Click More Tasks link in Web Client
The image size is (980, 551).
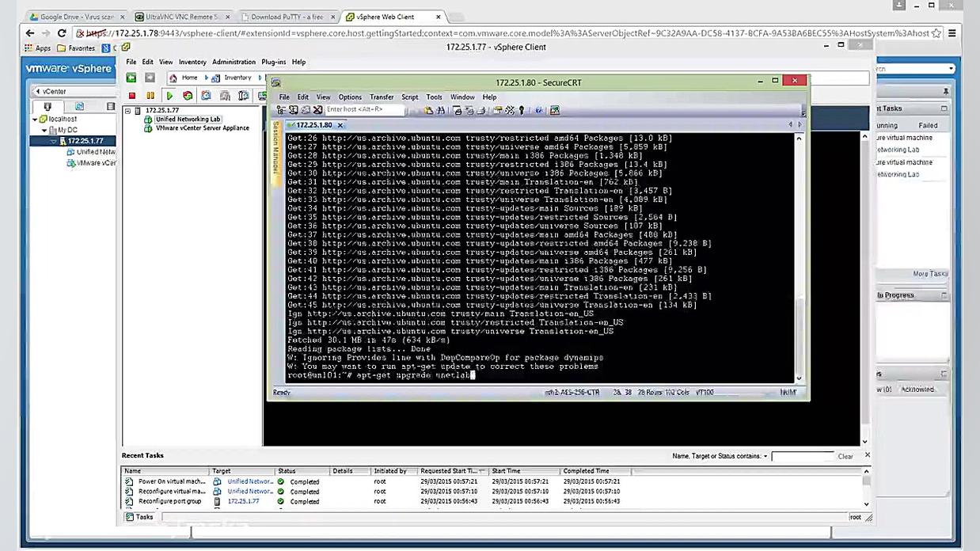(929, 274)
